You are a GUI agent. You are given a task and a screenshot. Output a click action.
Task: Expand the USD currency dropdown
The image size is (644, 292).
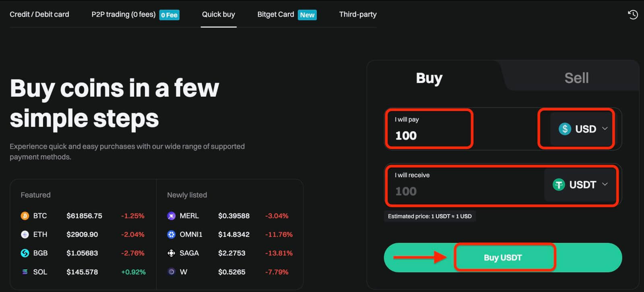[582, 129]
